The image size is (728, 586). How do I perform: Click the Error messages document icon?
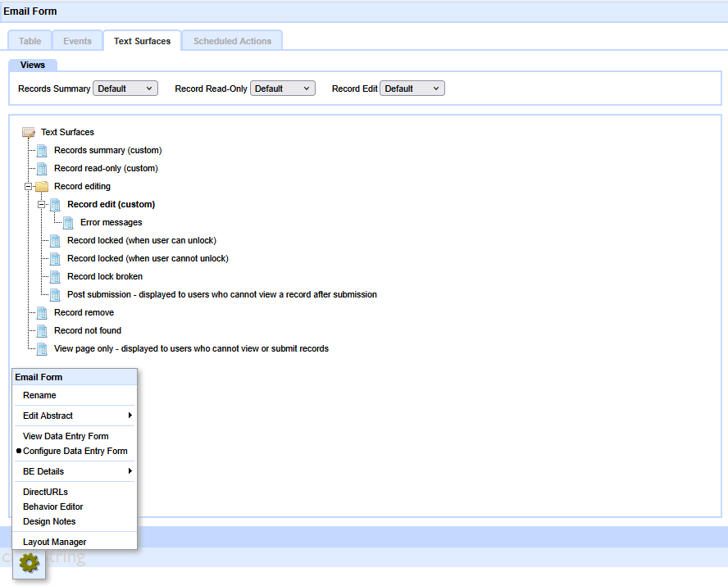(x=68, y=222)
